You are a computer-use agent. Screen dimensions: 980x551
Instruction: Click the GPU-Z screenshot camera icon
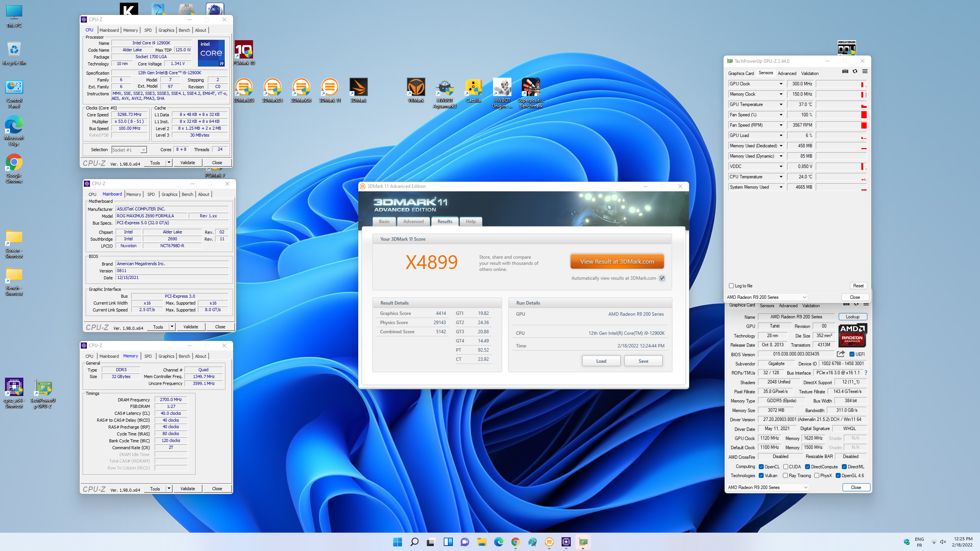coord(845,72)
